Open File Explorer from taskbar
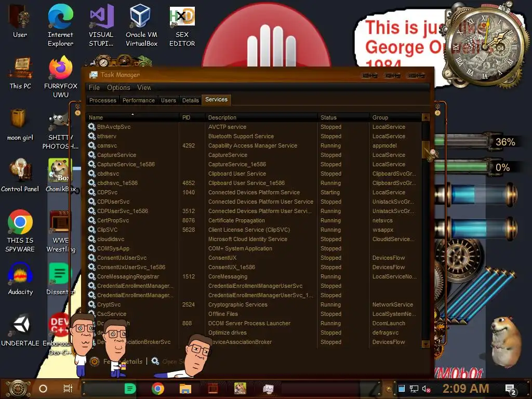Screen dimensions: 532x399 point(185,389)
